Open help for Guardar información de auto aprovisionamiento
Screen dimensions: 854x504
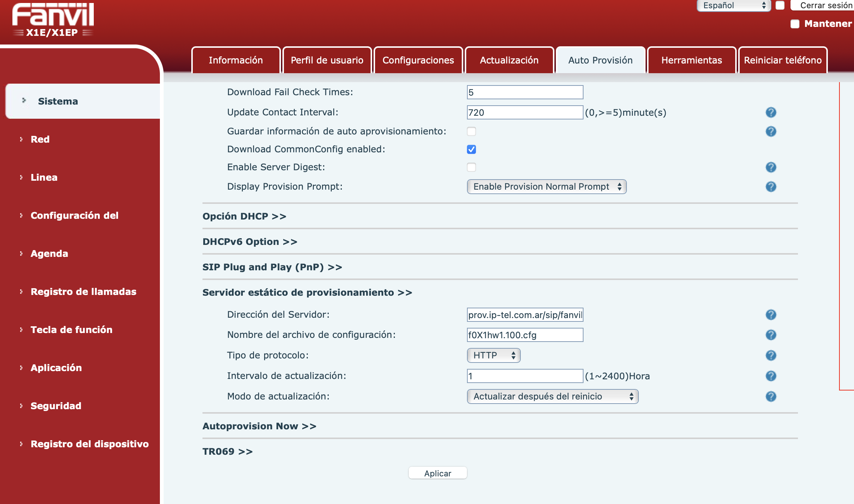(x=771, y=131)
